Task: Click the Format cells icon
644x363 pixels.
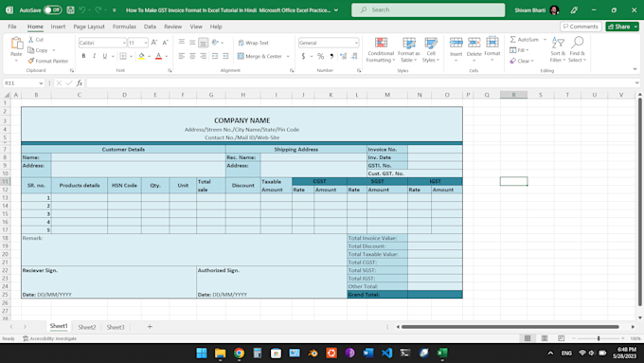Action: (492, 43)
